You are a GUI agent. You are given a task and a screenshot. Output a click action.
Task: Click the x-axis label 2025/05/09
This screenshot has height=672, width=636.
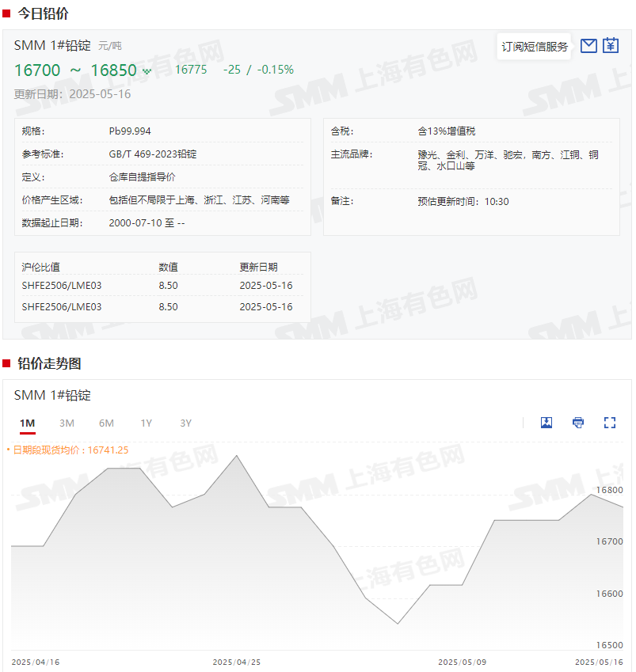463,663
